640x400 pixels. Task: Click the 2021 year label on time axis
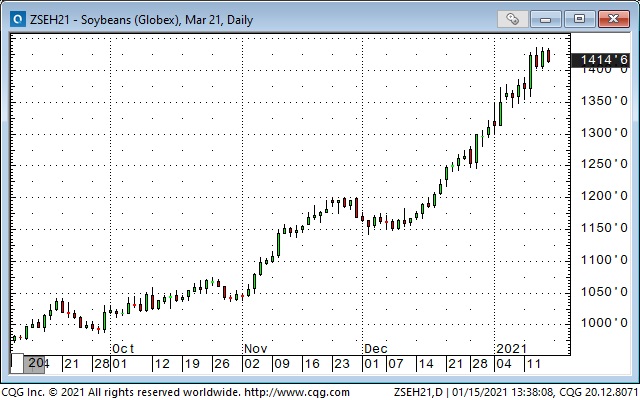pos(511,349)
